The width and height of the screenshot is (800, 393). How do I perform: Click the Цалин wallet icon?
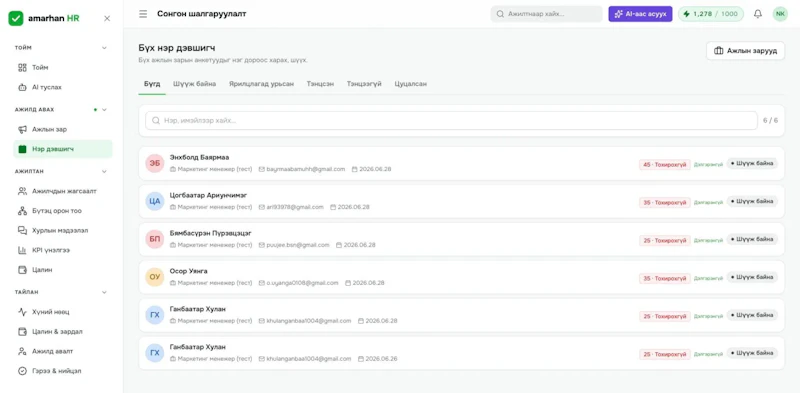[22, 269]
